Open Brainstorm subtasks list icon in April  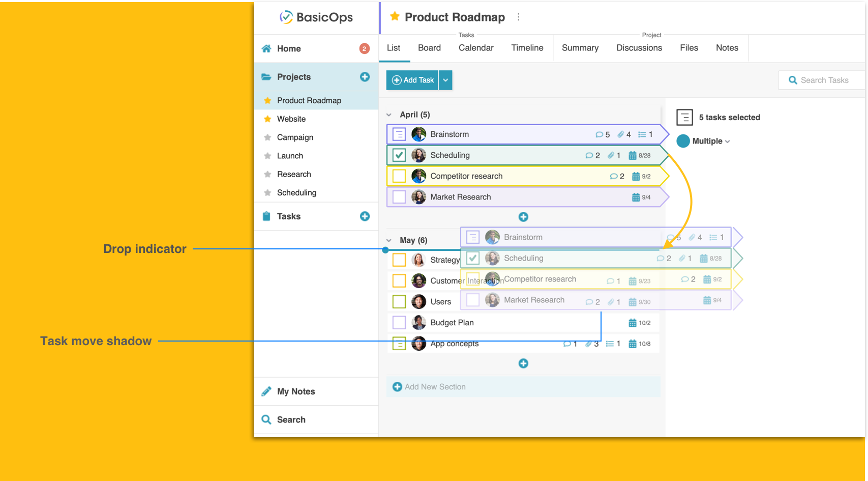pyautogui.click(x=642, y=134)
